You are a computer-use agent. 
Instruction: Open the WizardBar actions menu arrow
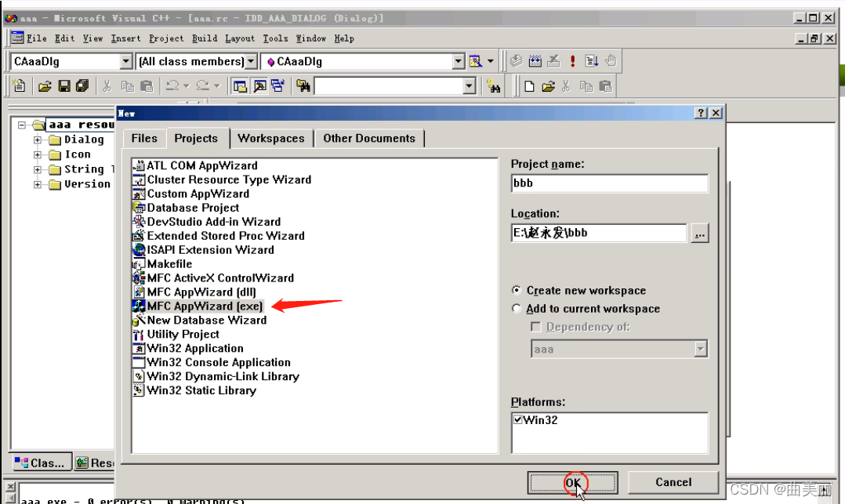[x=491, y=61]
